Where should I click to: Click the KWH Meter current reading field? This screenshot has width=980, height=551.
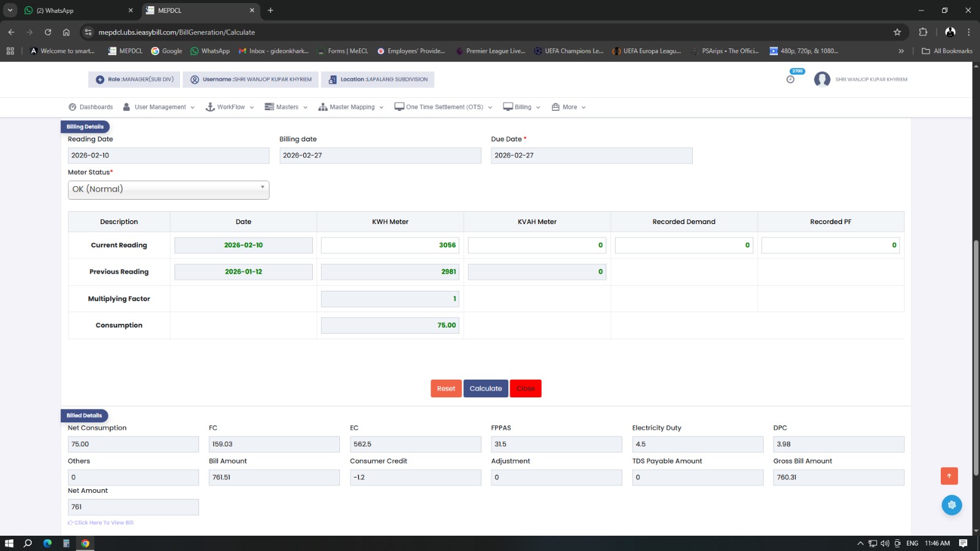[x=390, y=246]
